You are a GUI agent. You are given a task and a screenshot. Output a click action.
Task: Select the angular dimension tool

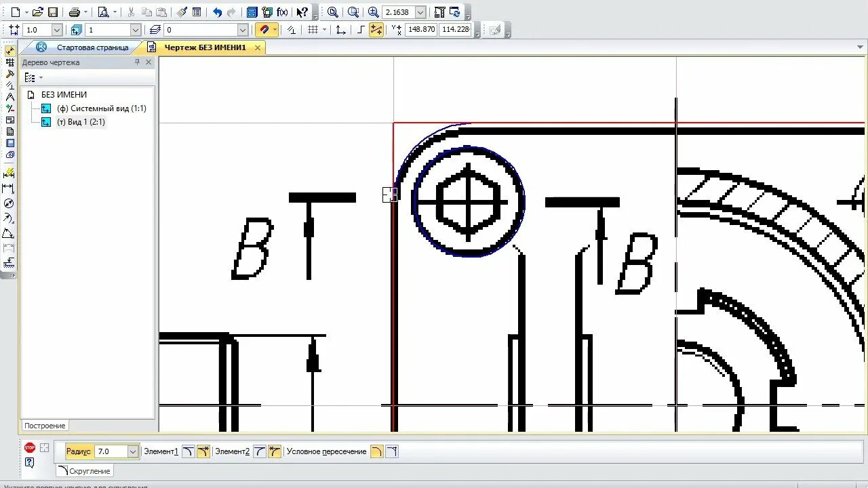coord(9,233)
